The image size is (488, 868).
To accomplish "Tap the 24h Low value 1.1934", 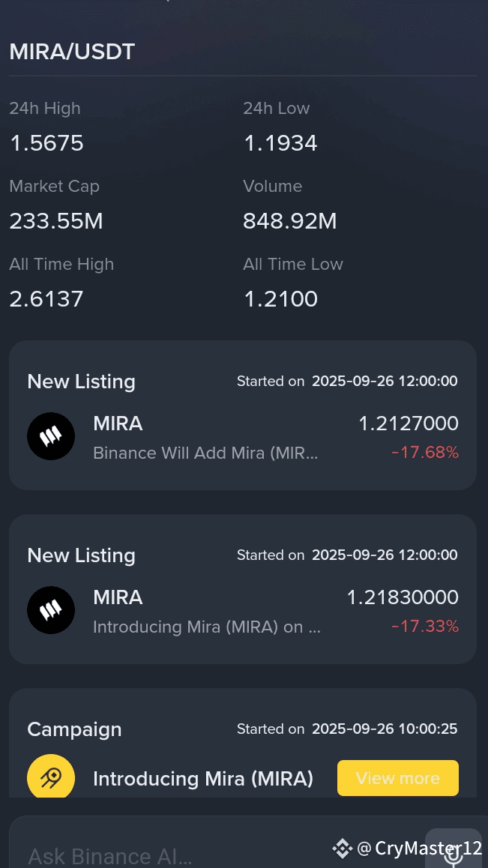I will click(x=280, y=143).
